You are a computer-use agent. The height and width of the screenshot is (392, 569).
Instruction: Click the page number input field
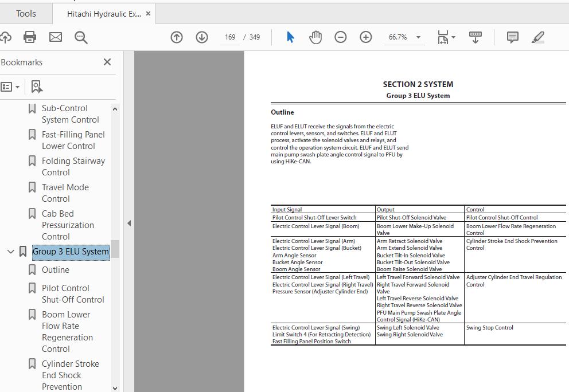pos(230,37)
